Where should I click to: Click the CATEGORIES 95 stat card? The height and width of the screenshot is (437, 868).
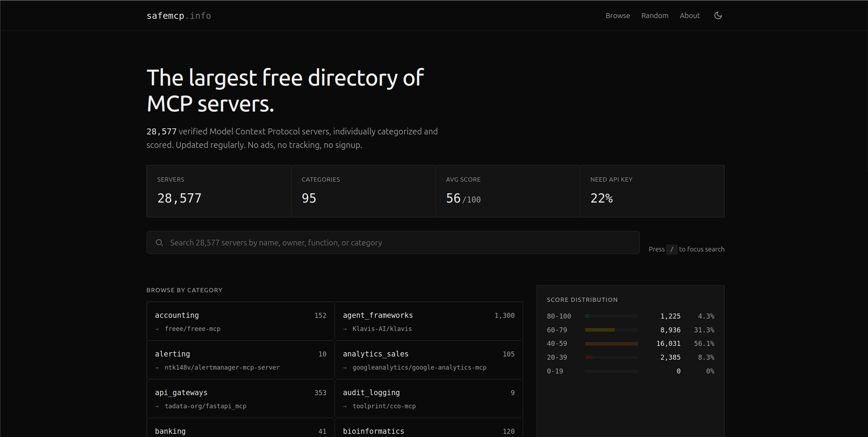(x=363, y=191)
